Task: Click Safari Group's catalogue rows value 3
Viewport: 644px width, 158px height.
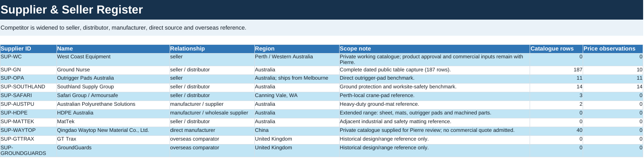Action: tap(556, 96)
